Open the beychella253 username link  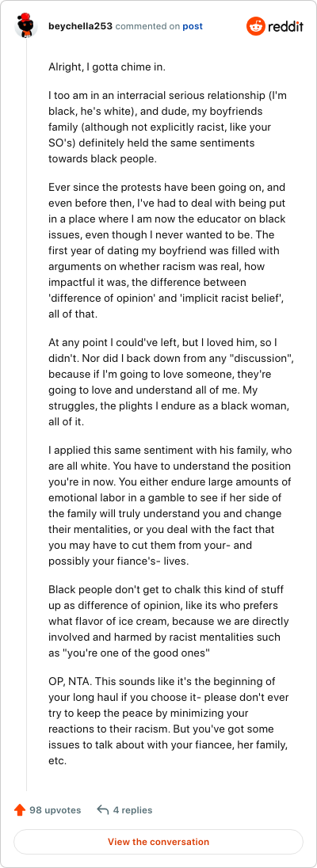click(x=81, y=26)
